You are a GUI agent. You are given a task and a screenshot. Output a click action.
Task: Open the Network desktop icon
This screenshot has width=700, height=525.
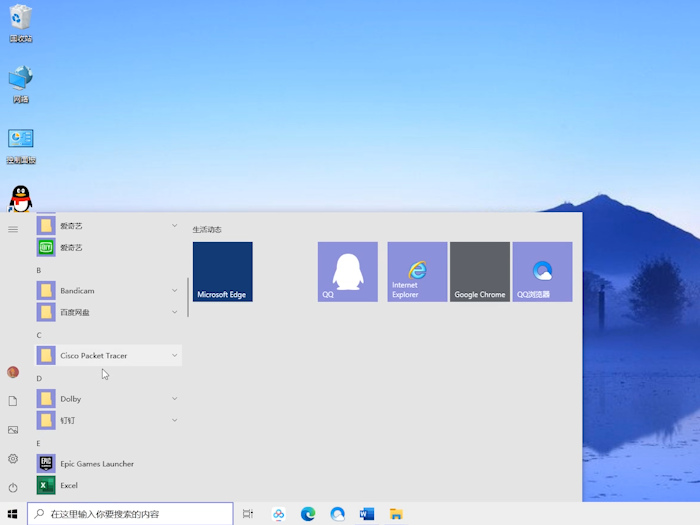21,84
